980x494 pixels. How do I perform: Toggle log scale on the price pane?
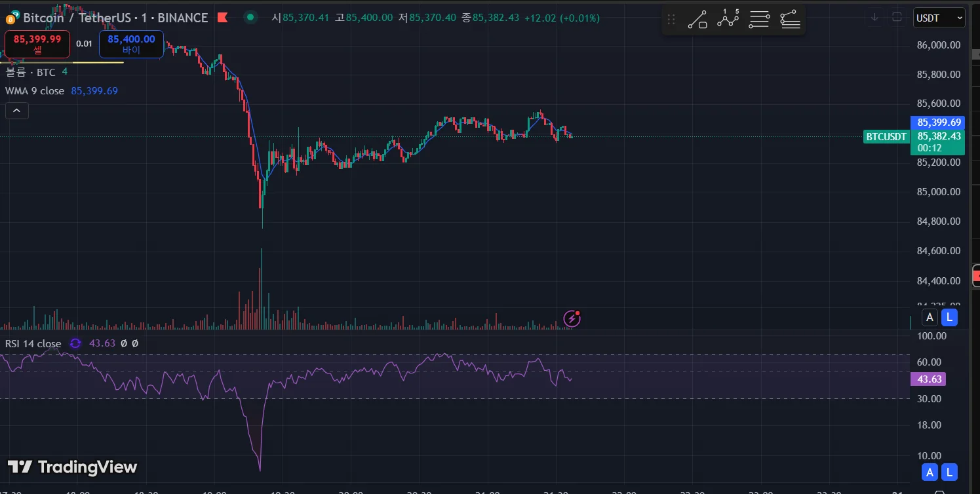tap(949, 318)
